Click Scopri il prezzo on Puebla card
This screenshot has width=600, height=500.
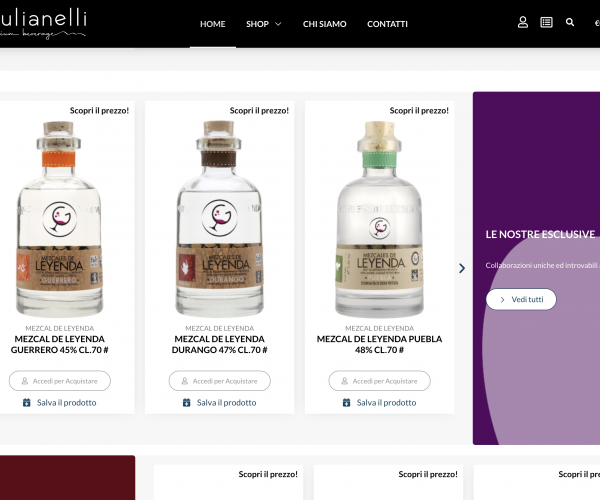click(419, 111)
